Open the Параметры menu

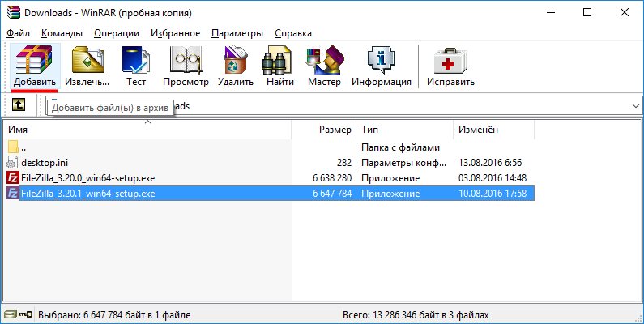coord(237,33)
